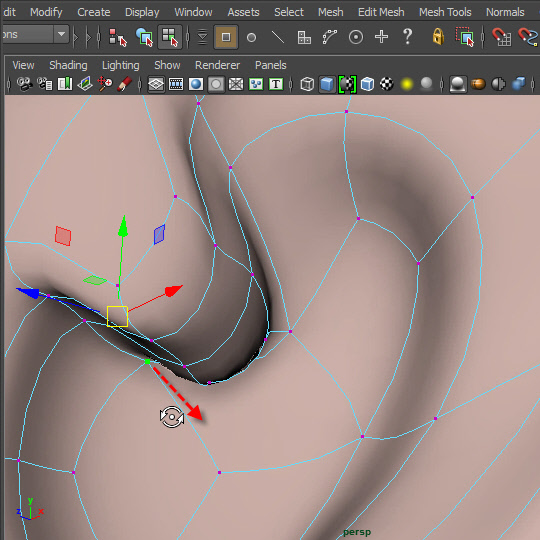Open the Window menu
Screen dimensions: 540x540
[x=193, y=12]
